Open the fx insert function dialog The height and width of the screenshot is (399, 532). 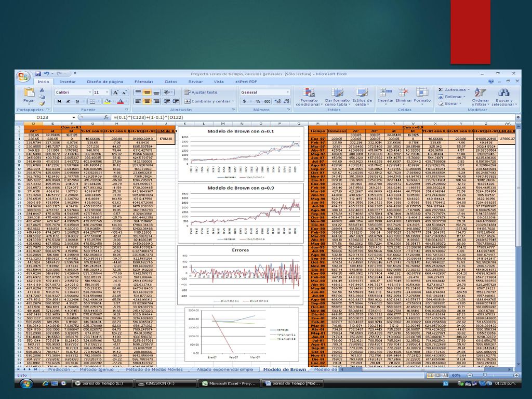(106, 117)
